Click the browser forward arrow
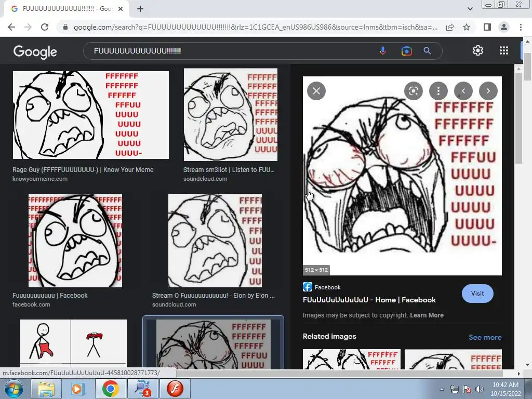The height and width of the screenshot is (399, 532). tap(28, 27)
